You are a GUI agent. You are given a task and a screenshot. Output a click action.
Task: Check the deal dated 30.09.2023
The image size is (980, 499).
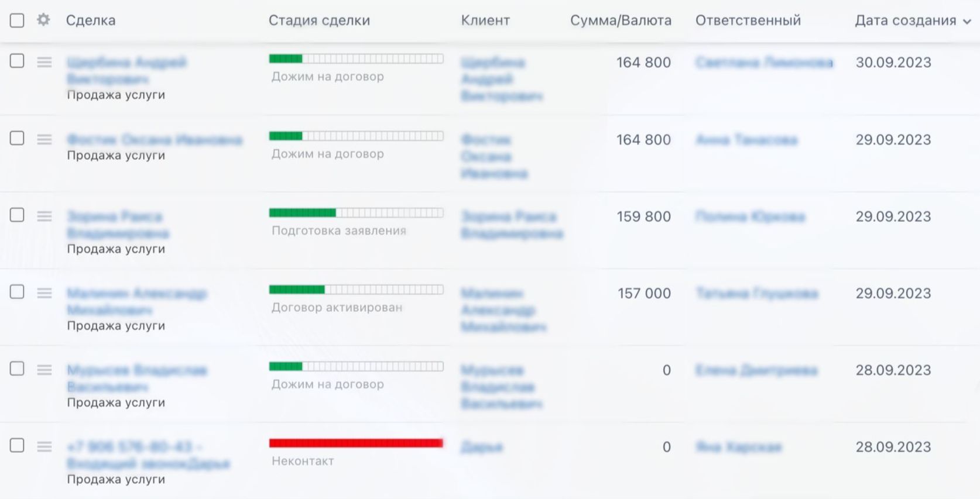tap(17, 61)
